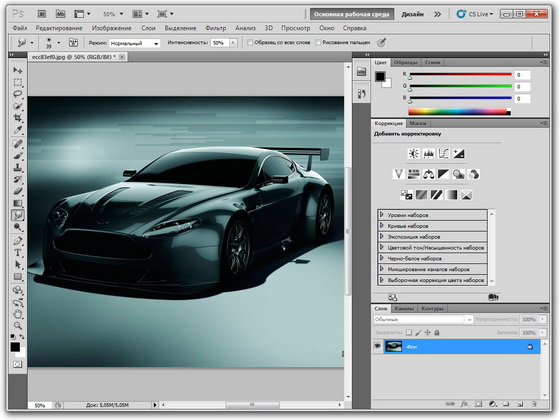Open the Режим blend mode dropdown

pyautogui.click(x=134, y=43)
